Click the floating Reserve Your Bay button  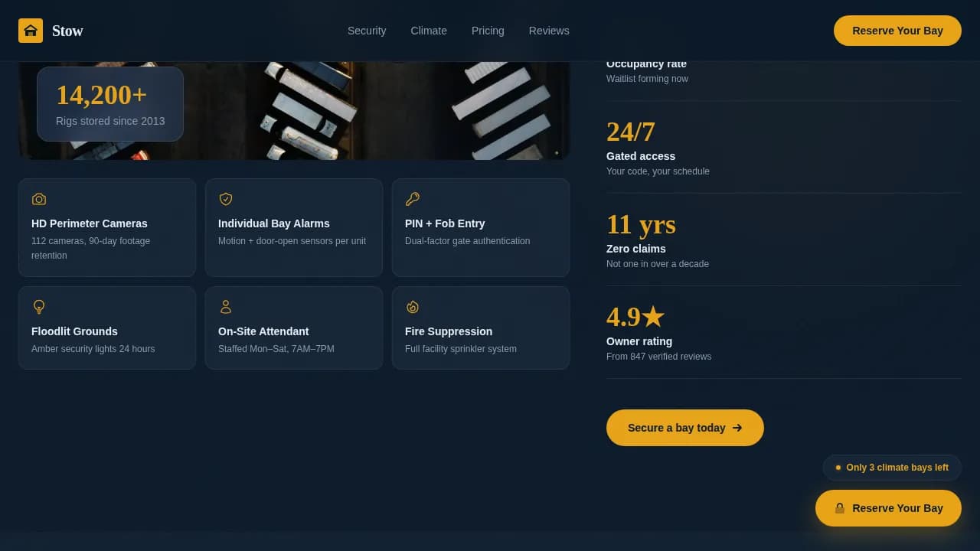pyautogui.click(x=888, y=508)
